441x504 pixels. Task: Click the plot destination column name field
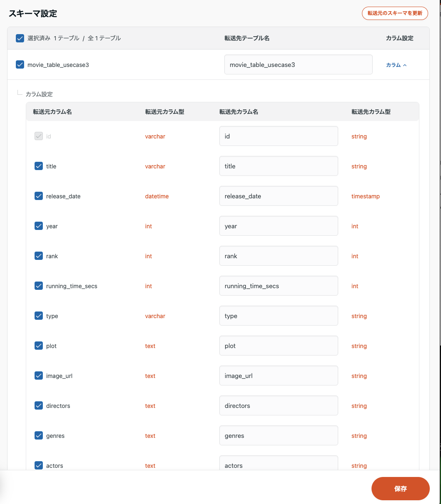(x=279, y=346)
